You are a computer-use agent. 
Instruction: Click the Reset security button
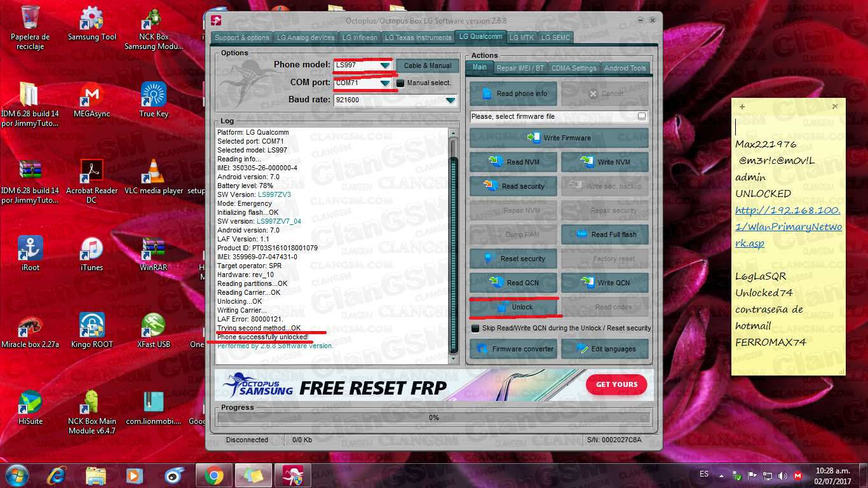tap(513, 259)
